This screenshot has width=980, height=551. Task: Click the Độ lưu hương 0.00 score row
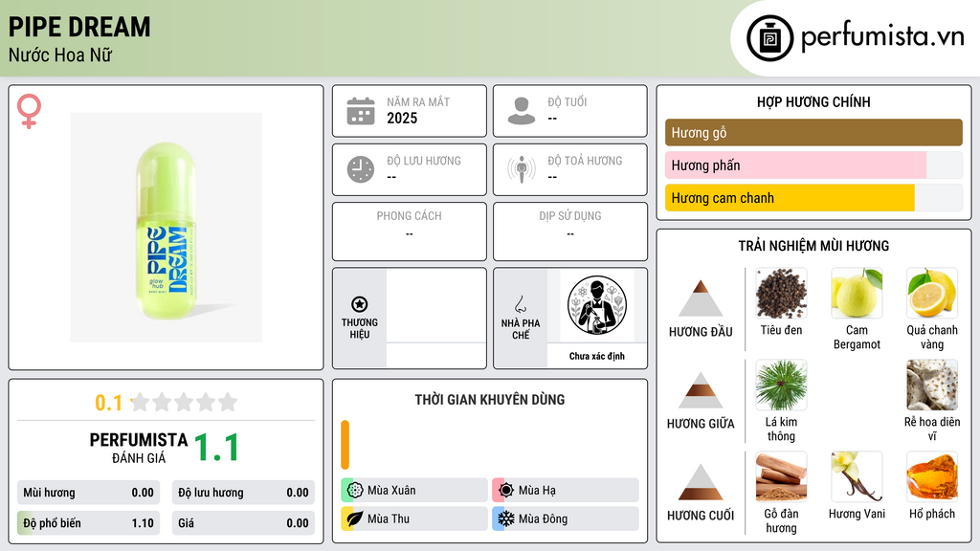coord(243,493)
